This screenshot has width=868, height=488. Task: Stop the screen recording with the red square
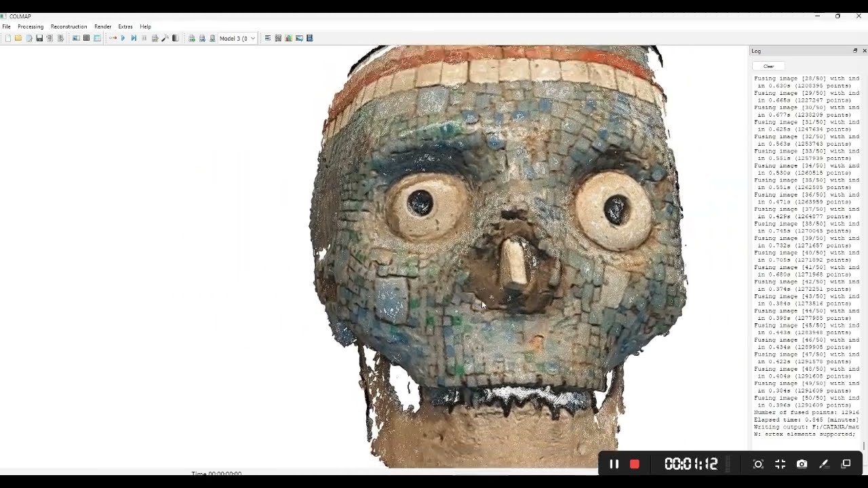click(x=635, y=464)
